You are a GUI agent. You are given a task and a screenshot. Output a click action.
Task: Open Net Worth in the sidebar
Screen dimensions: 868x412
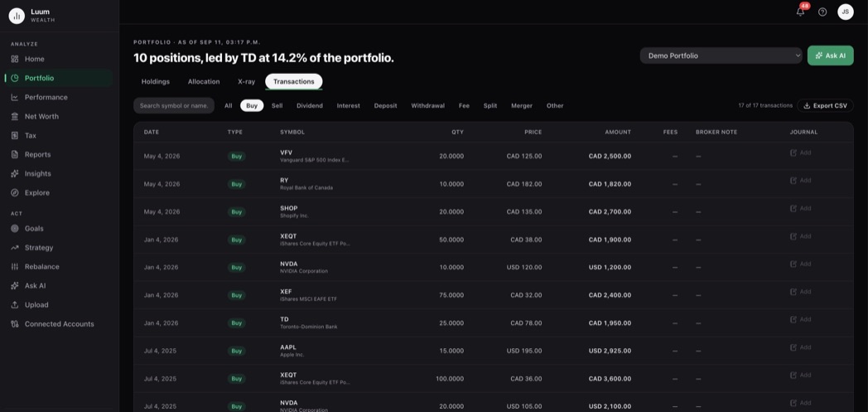pos(58,116)
